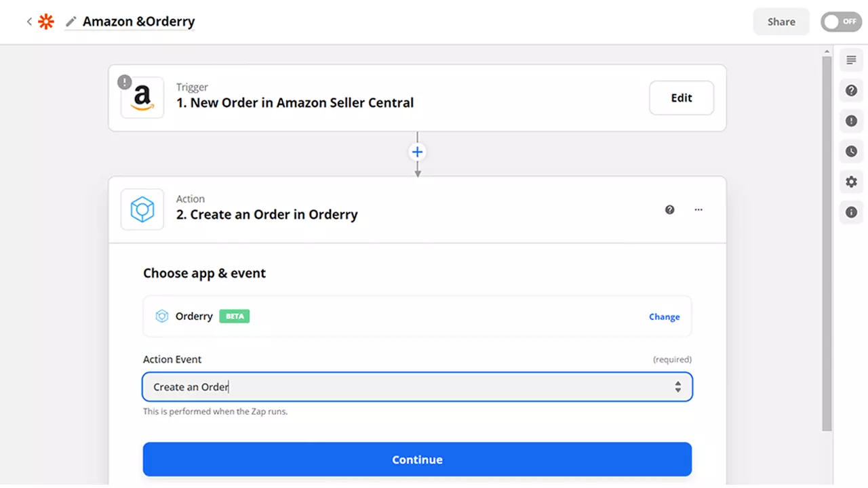Click the Change link for Orderry app

click(x=664, y=317)
